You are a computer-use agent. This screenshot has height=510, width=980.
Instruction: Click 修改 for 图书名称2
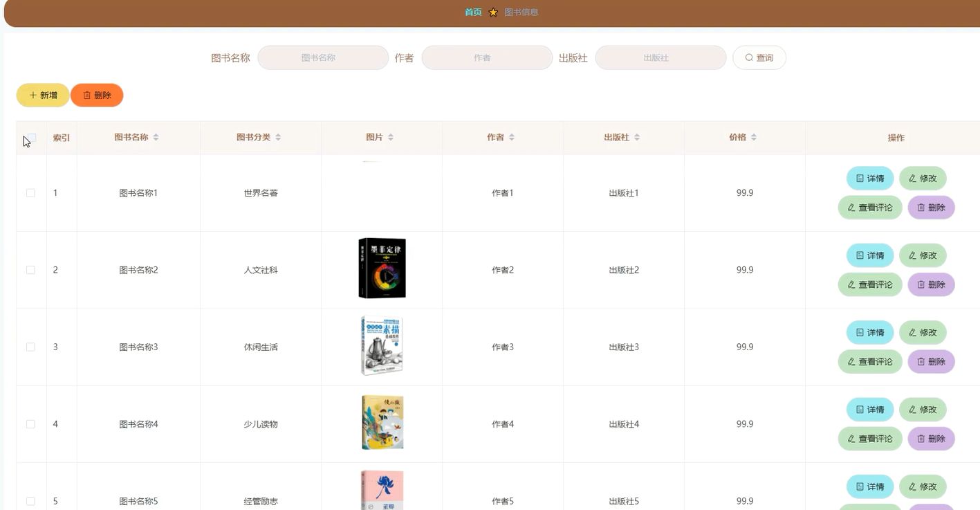[923, 255]
